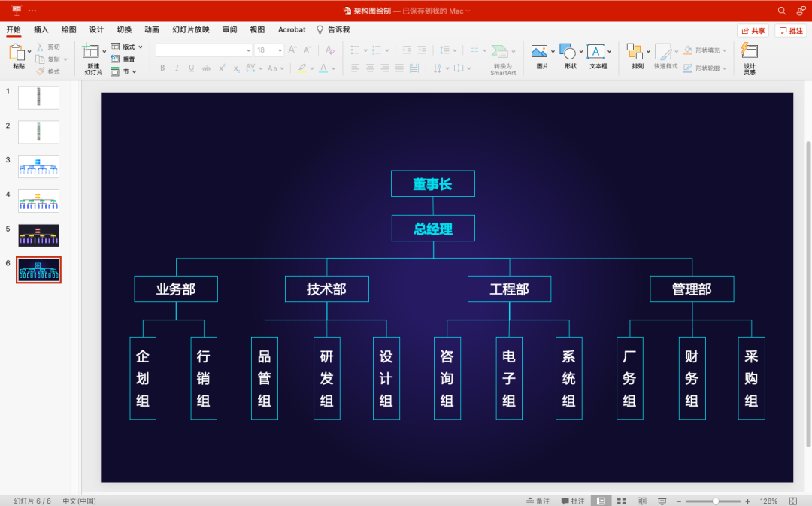Expand the Shape Outline (形状轮廓) dropdown
This screenshot has height=506, width=812.
725,68
